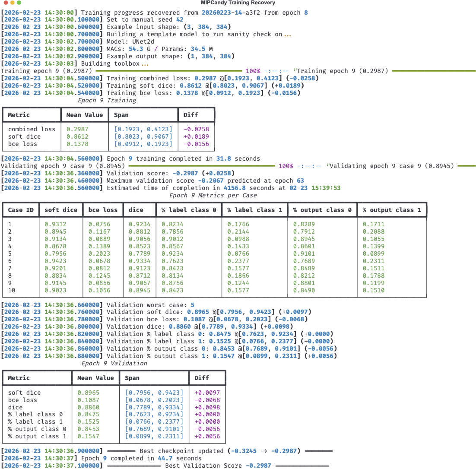476x469 pixels.
Task: Select the combined loss row in Epoch 9 Training table
Action: 31,129
